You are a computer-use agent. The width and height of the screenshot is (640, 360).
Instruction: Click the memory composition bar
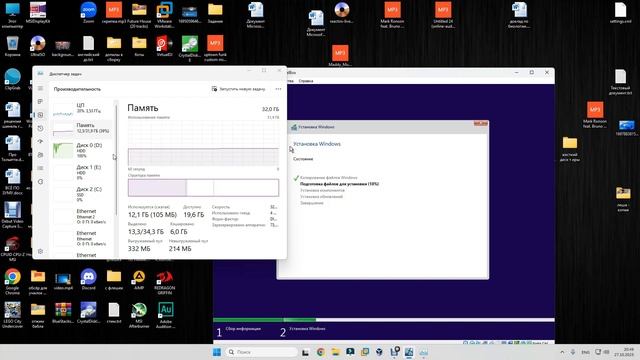203,188
